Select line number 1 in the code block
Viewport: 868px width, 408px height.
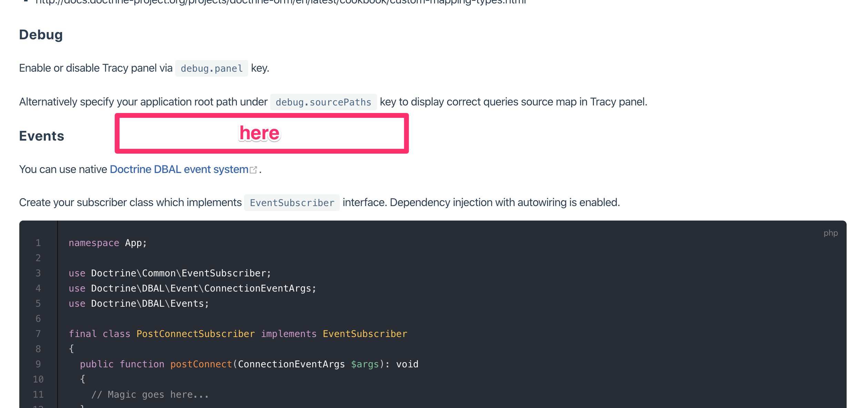point(38,243)
